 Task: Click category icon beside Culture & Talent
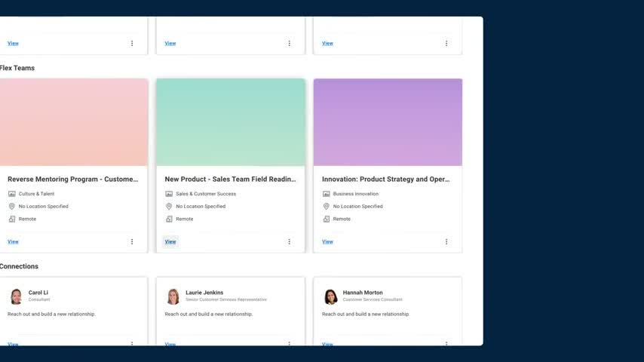tap(12, 194)
